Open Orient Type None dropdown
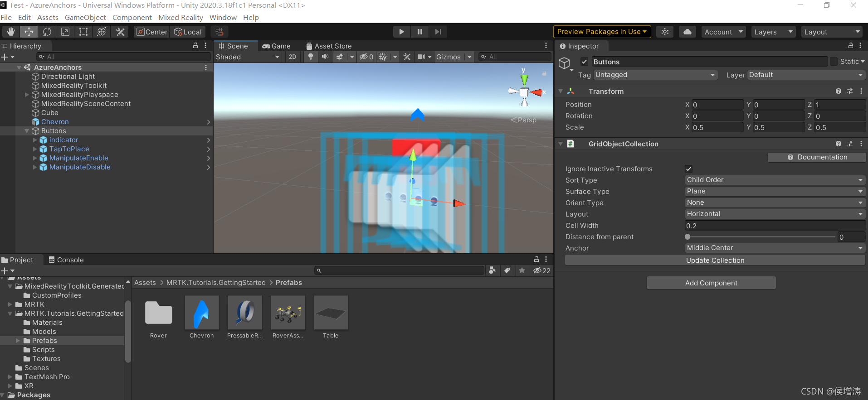Image resolution: width=868 pixels, height=400 pixels. tap(775, 202)
